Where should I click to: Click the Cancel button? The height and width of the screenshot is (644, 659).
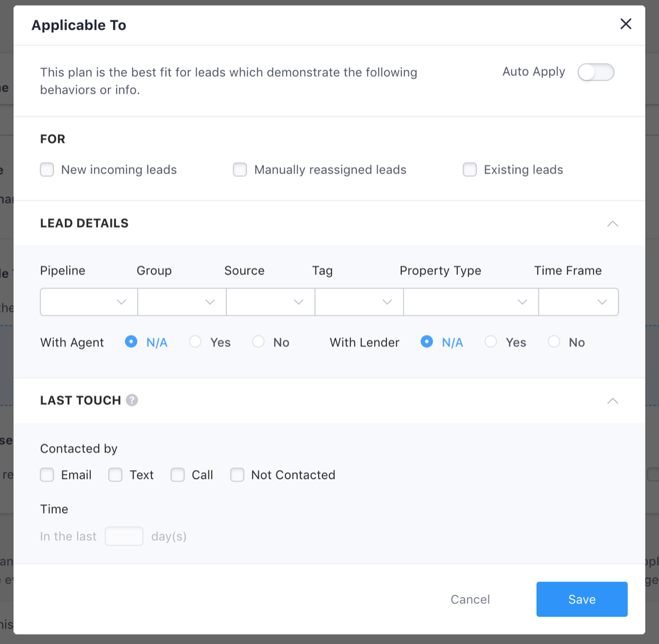click(470, 599)
